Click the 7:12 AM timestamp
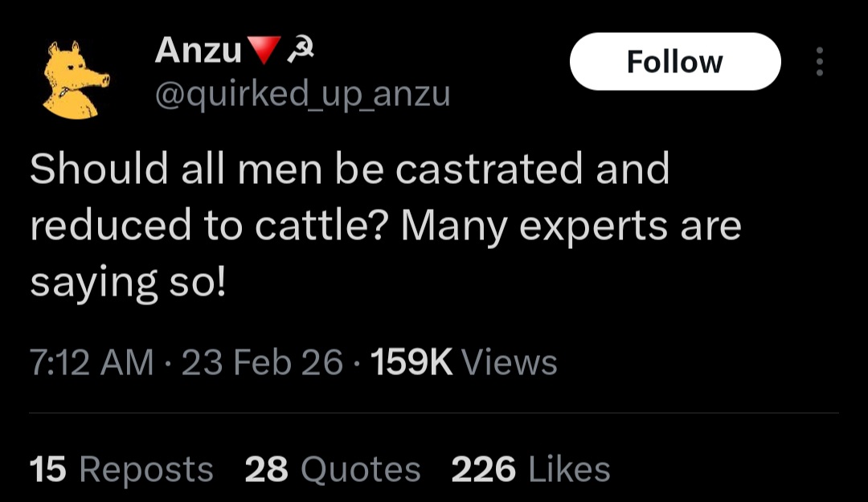Image resolution: width=868 pixels, height=502 pixels. [92, 362]
